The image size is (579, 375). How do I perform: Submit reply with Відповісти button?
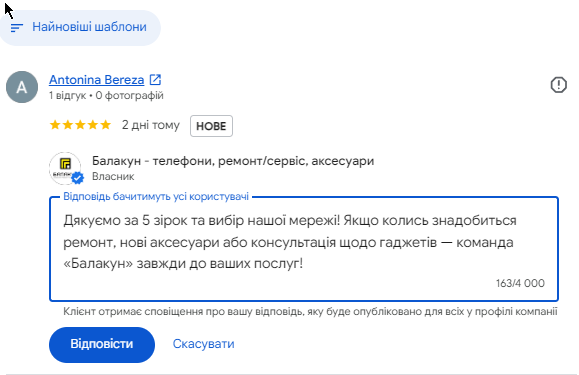click(x=102, y=345)
